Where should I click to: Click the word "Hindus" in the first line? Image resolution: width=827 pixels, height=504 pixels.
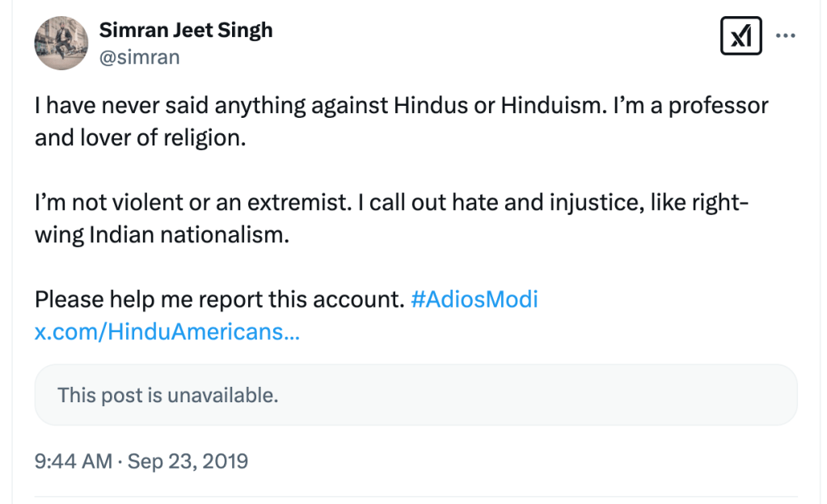point(433,106)
